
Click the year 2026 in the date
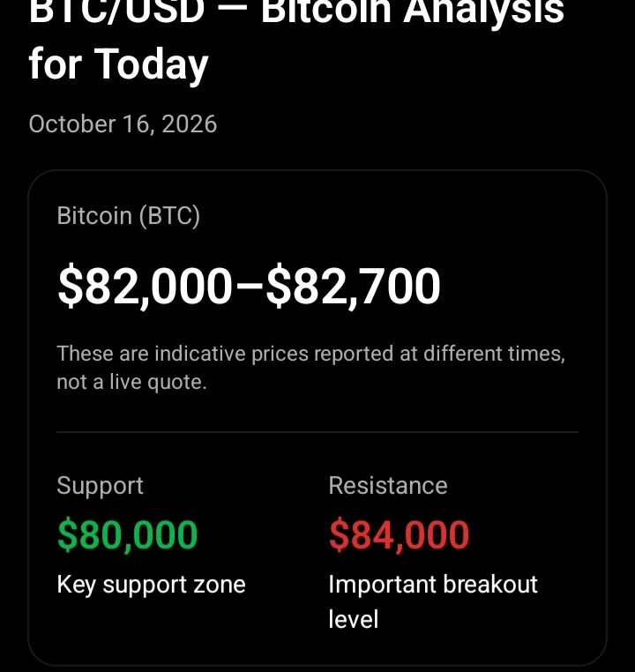(190, 124)
